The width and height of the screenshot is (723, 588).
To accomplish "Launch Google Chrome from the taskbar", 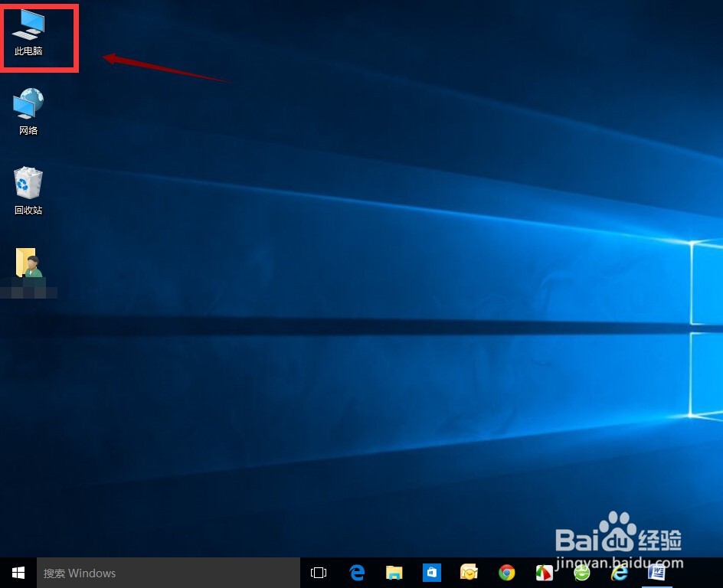I will (507, 573).
